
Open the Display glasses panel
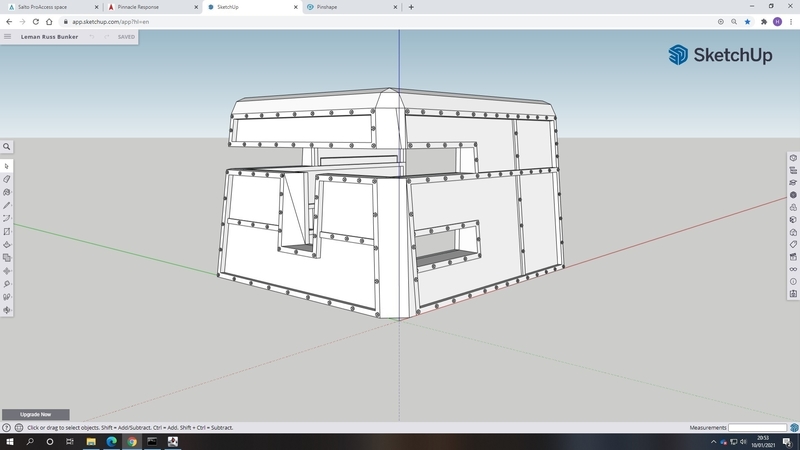793,269
